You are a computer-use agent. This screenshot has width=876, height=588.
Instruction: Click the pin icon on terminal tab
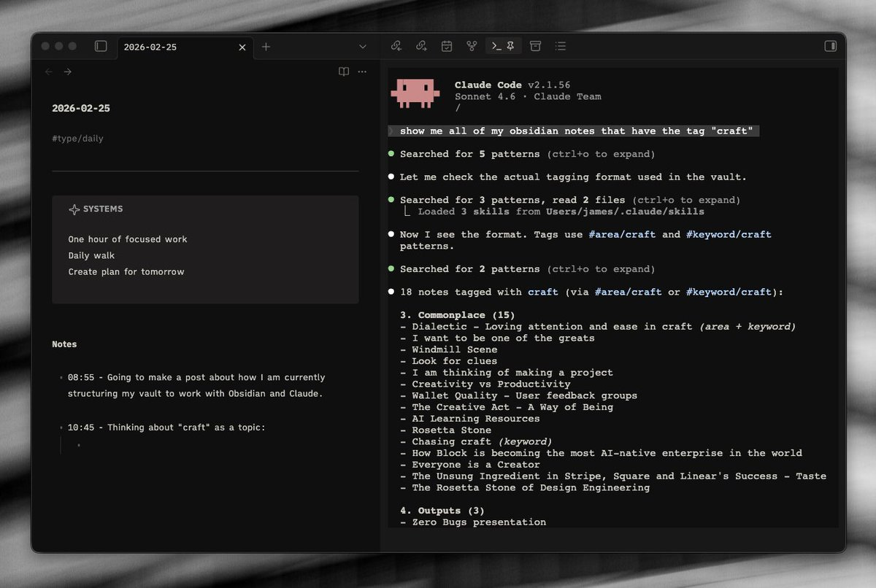tap(510, 46)
